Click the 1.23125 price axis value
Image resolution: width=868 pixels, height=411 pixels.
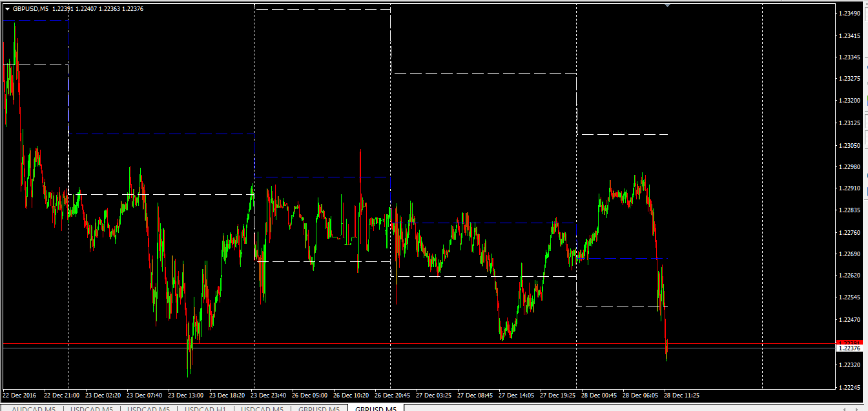[x=849, y=123]
